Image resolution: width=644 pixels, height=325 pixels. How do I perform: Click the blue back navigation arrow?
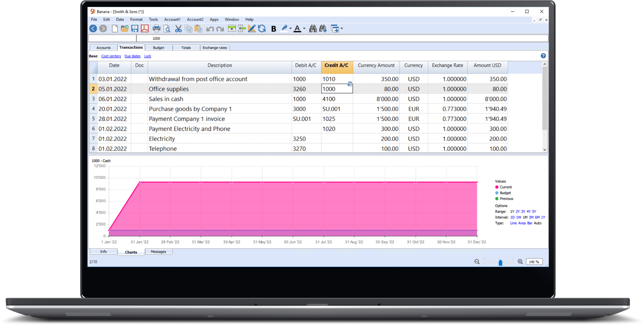[x=93, y=29]
